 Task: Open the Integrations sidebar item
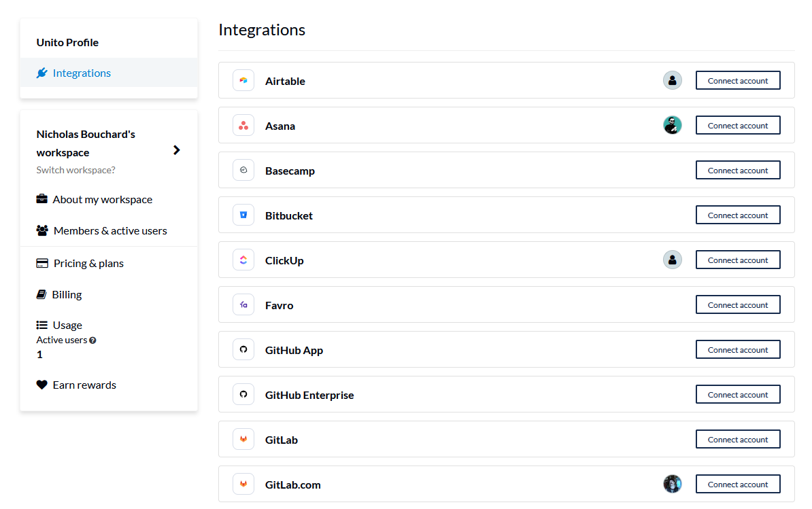coord(109,73)
